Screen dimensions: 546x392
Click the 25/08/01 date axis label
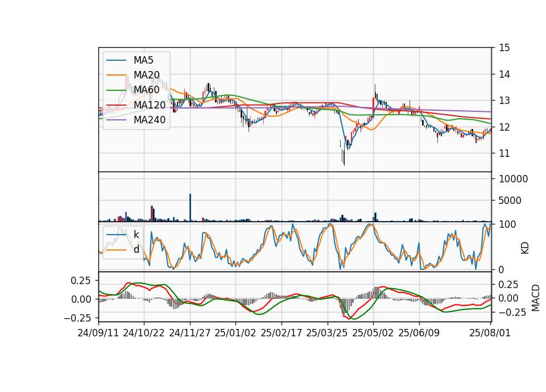(490, 333)
